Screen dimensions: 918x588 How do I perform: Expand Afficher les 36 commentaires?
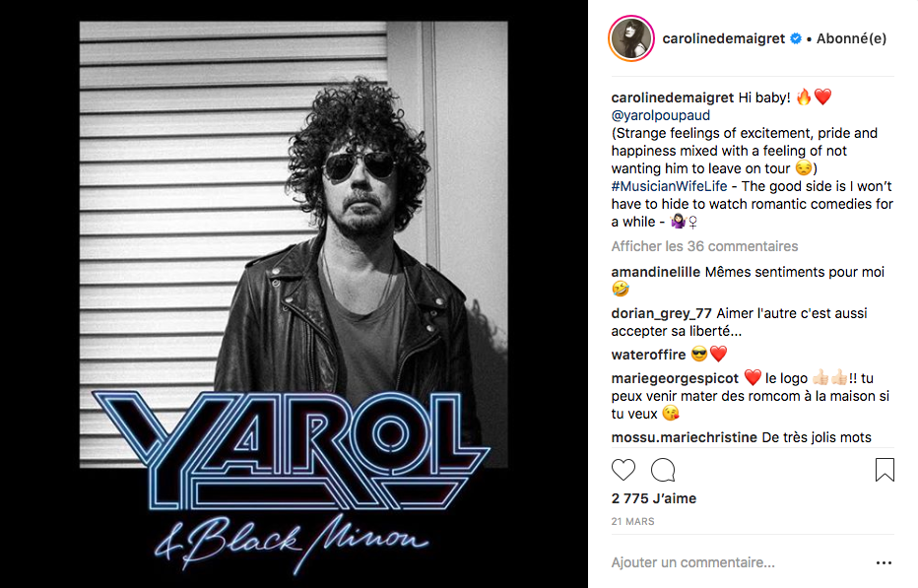coord(704,246)
